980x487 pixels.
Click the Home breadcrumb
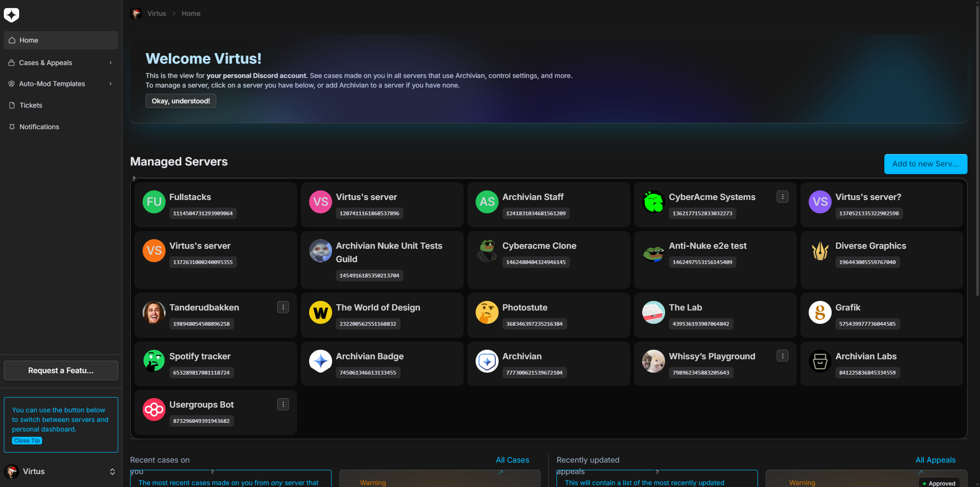point(191,13)
